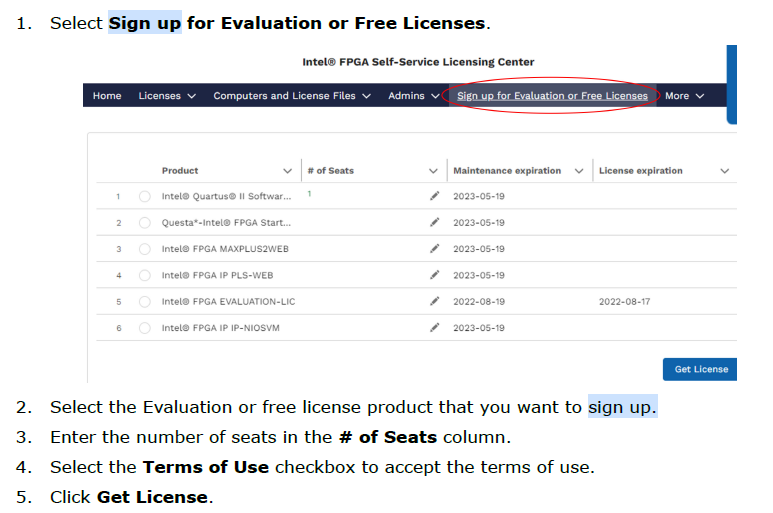Click the Maintenance expiration 2022-08-19 cell
This screenshot has width=773, height=513.
point(479,302)
